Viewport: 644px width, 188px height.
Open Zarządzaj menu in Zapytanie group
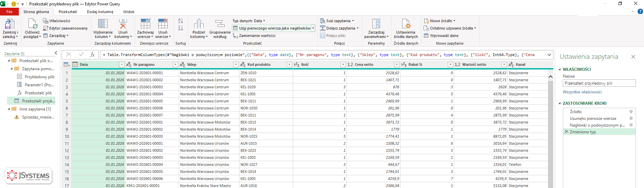coord(56,36)
